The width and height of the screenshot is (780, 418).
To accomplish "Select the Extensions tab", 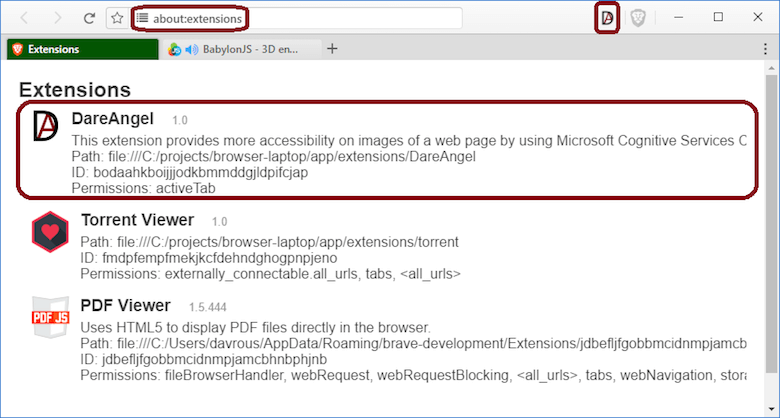I will click(80, 49).
